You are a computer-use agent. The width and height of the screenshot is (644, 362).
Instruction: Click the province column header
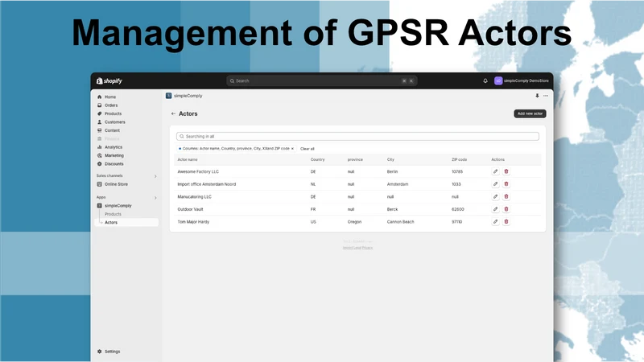(x=355, y=159)
